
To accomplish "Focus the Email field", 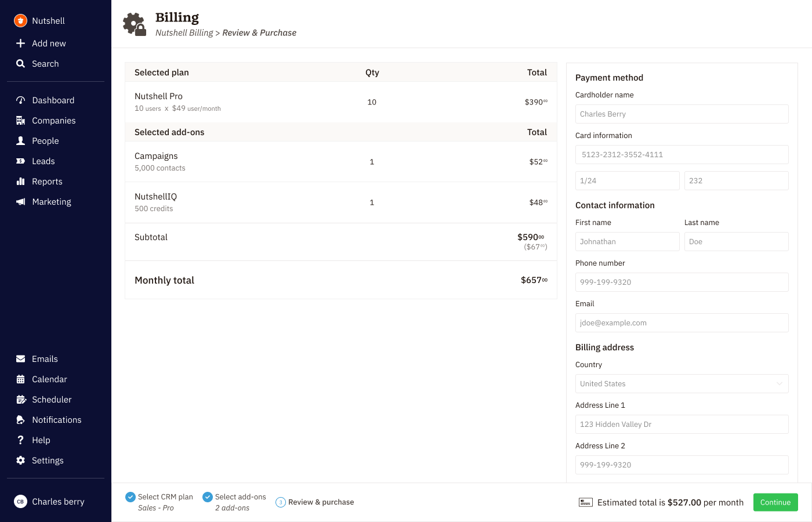I will [x=682, y=323].
